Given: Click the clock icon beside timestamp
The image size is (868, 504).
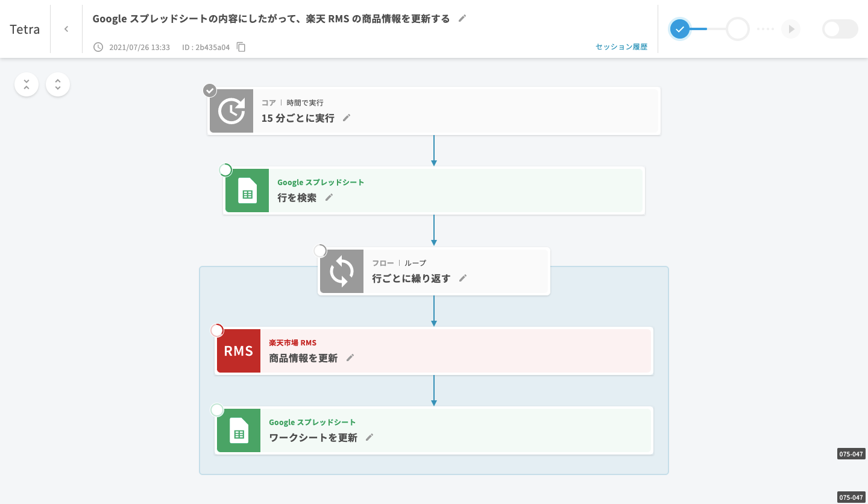Looking at the screenshot, I should pyautogui.click(x=98, y=47).
